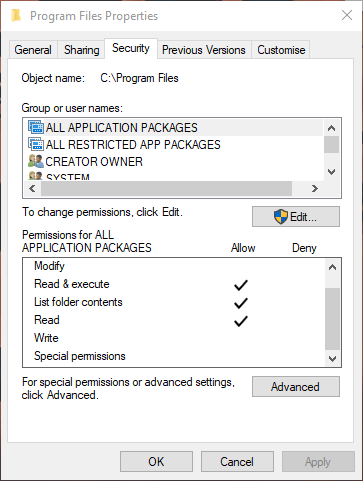This screenshot has height=481, width=363.
Task: Click the List folder contents Allow checkmark
Action: point(241,303)
